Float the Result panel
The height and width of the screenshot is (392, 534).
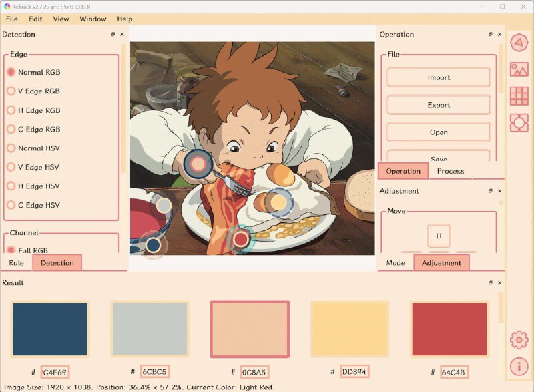click(491, 283)
